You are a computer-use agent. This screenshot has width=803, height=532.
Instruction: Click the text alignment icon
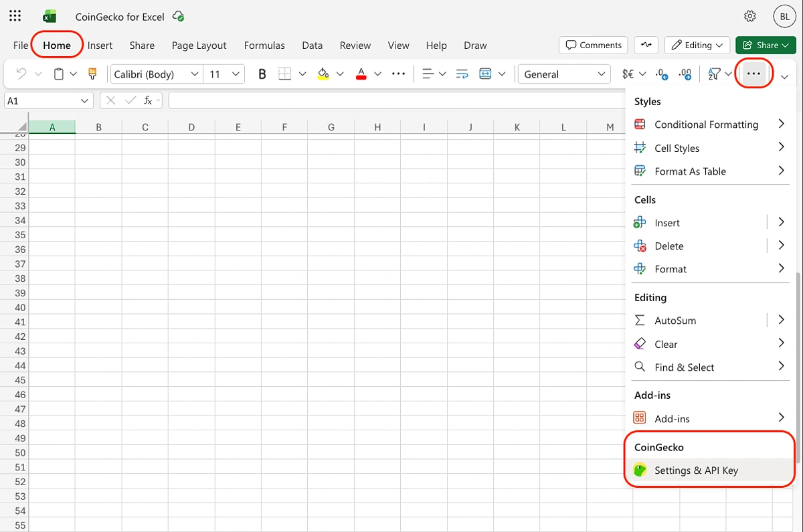pos(429,74)
